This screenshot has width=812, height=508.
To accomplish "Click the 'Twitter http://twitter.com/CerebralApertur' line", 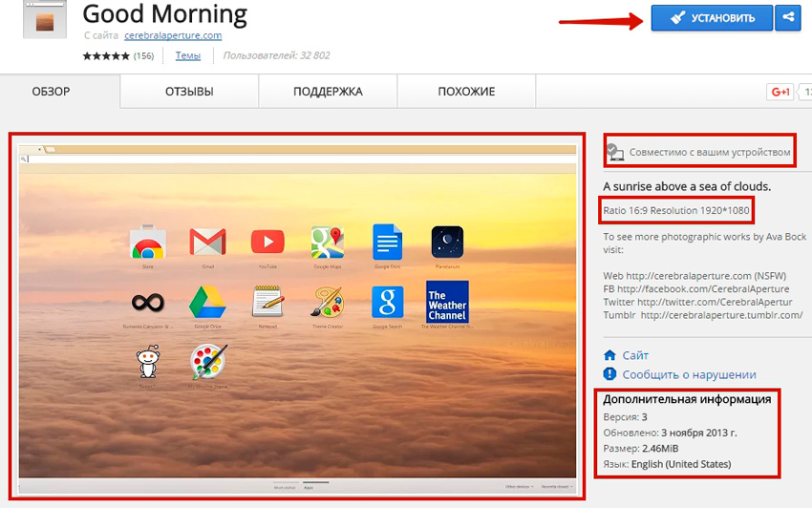I will [697, 302].
